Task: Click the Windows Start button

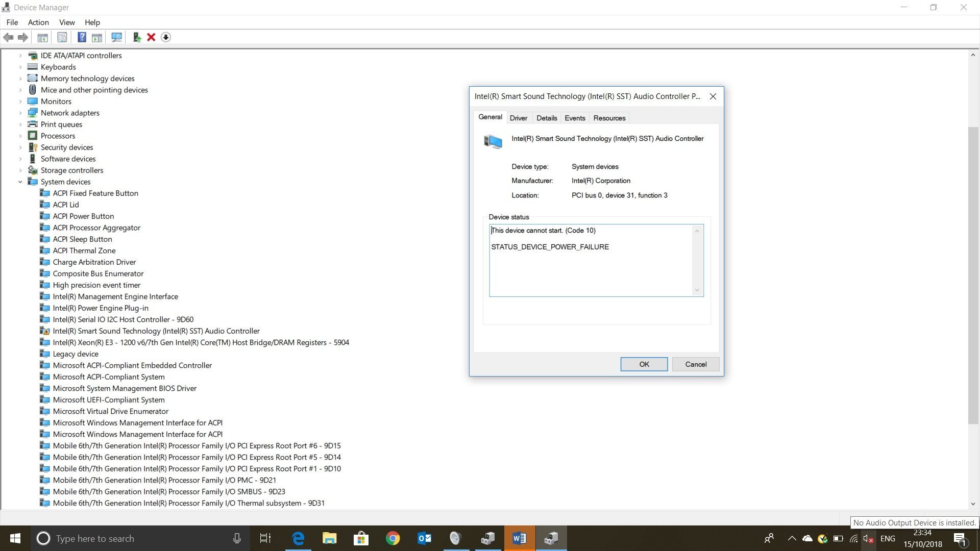Action: (x=15, y=538)
